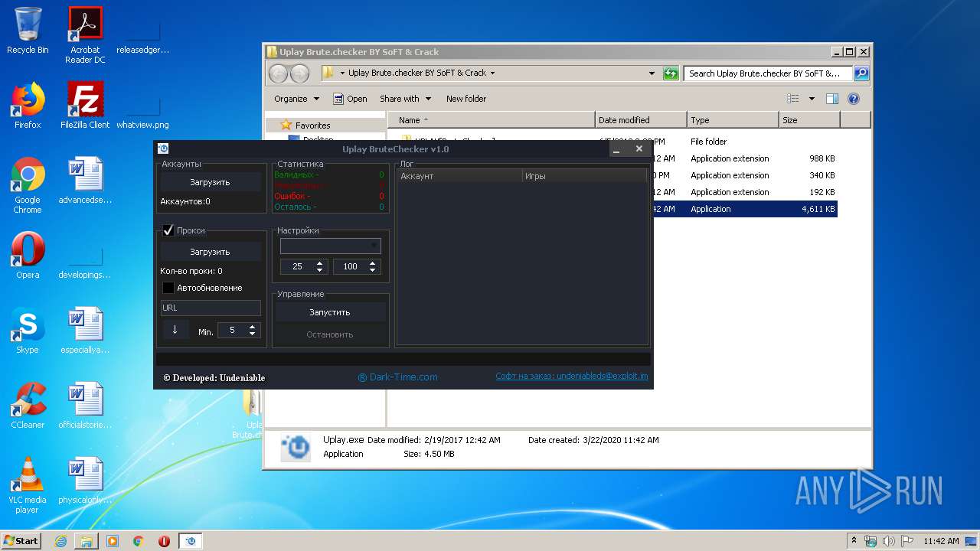
Task: Select the CCleaner desktop shortcut
Action: [x=28, y=406]
